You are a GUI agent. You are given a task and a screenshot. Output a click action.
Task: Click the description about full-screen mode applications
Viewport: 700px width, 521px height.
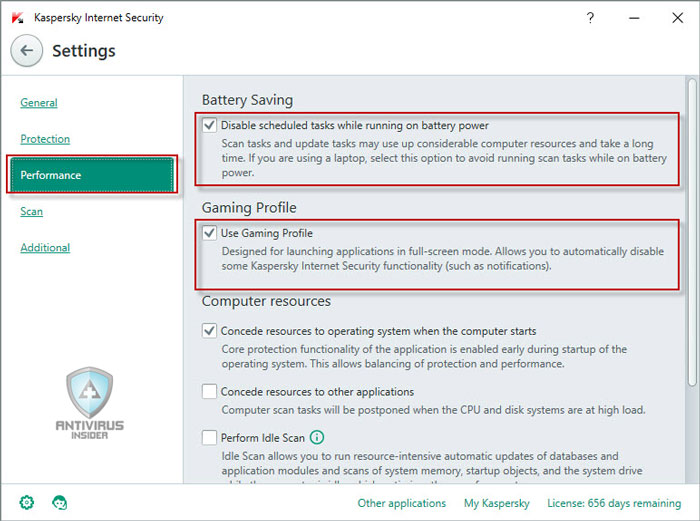[x=442, y=258]
